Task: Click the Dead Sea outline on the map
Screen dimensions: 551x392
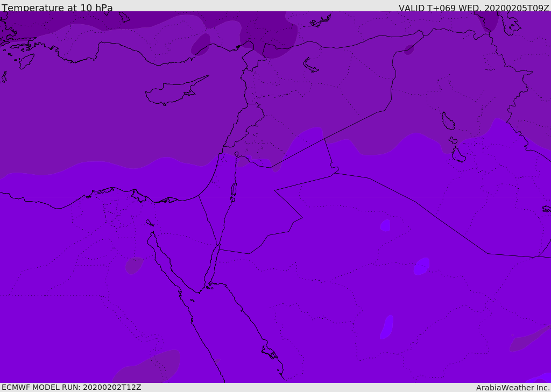Action: (x=234, y=191)
